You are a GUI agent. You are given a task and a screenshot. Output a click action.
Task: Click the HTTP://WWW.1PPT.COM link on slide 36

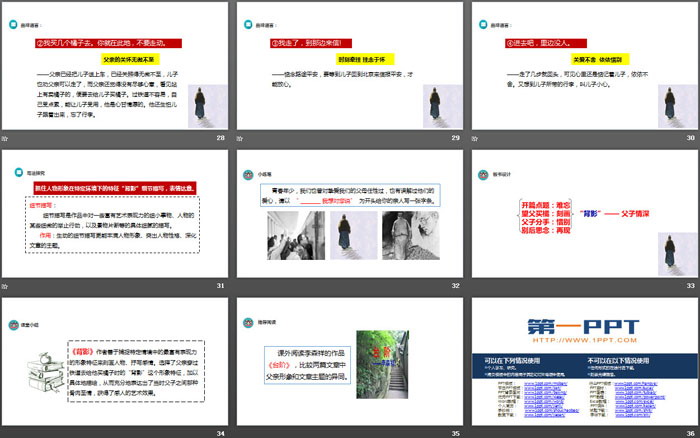pyautogui.click(x=584, y=340)
